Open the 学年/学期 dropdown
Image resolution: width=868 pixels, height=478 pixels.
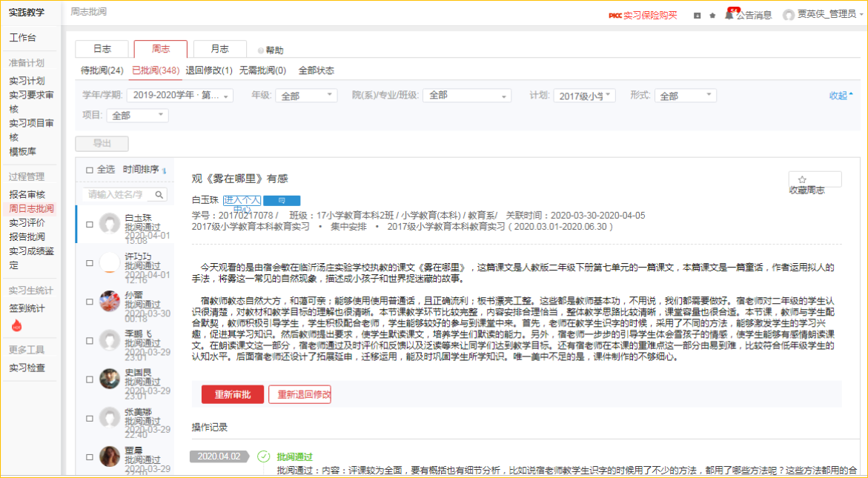[x=180, y=96]
